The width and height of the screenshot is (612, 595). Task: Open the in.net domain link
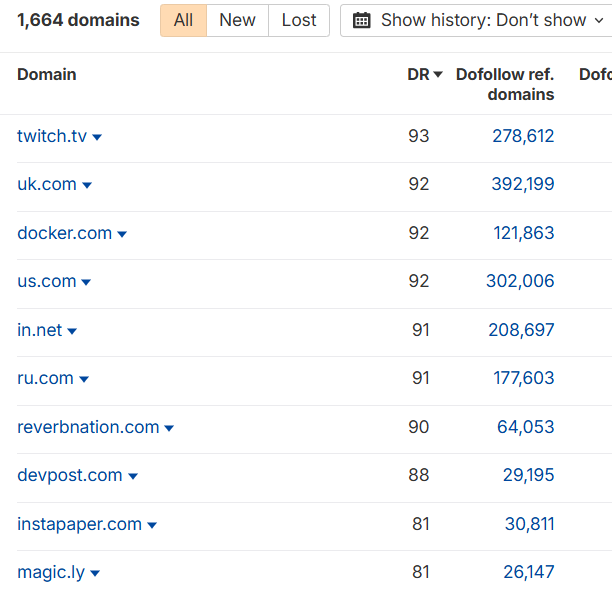[x=39, y=330]
